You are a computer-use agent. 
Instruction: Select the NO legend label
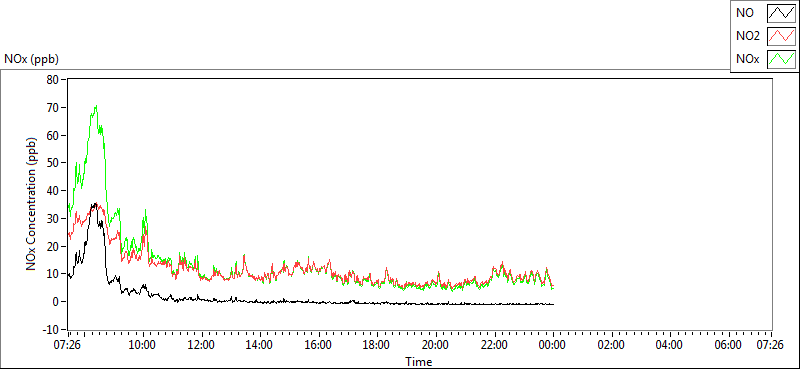coord(744,13)
